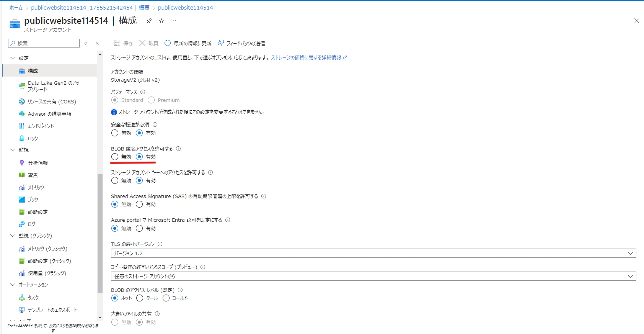Enable Shared Access Signature 有効期限間隔の上限

(x=139, y=204)
